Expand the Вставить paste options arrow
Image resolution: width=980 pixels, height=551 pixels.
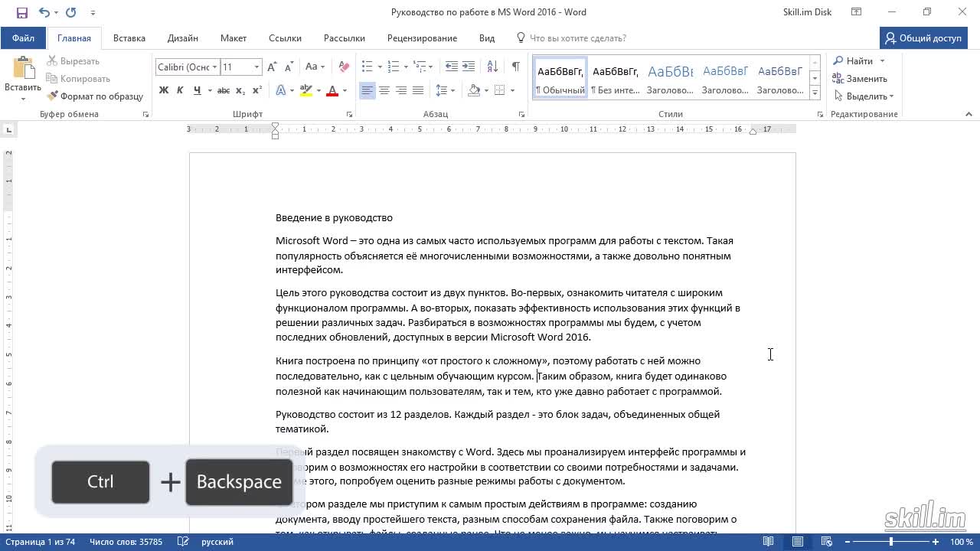point(23,99)
